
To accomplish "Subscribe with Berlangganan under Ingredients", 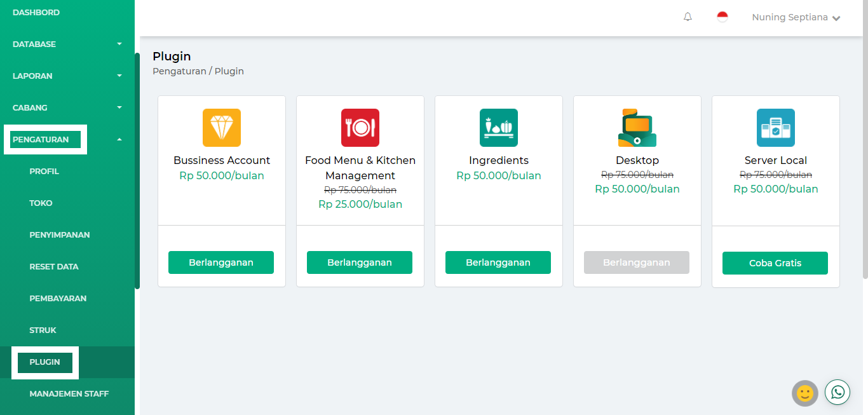I will (x=498, y=262).
